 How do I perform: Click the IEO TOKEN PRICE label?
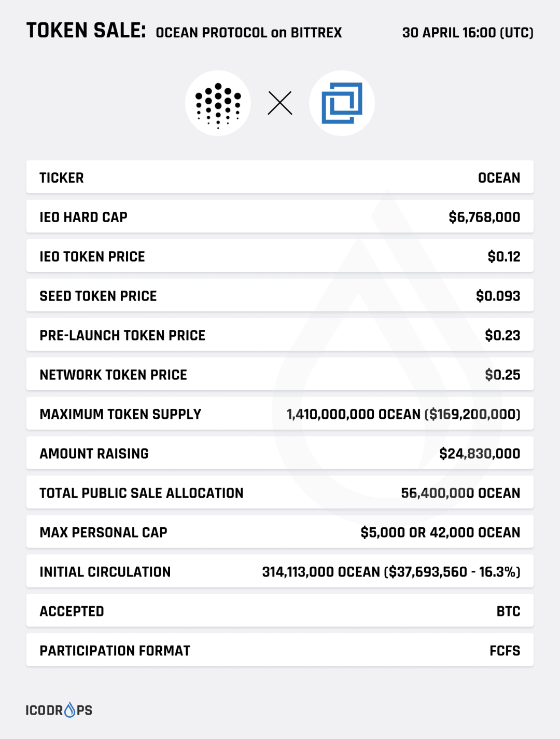tap(92, 256)
